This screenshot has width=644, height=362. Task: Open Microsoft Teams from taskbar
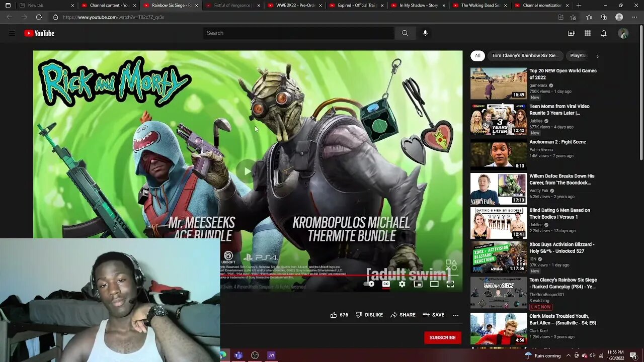238,355
